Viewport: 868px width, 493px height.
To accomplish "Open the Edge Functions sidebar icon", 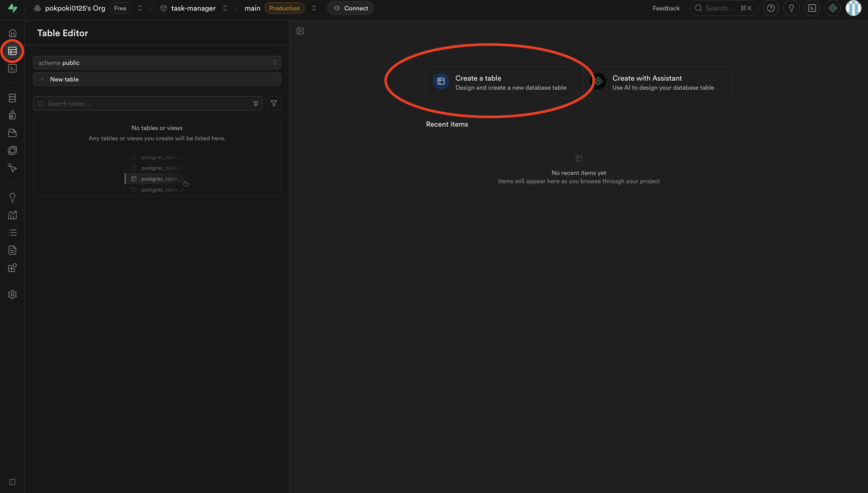I will tap(12, 150).
